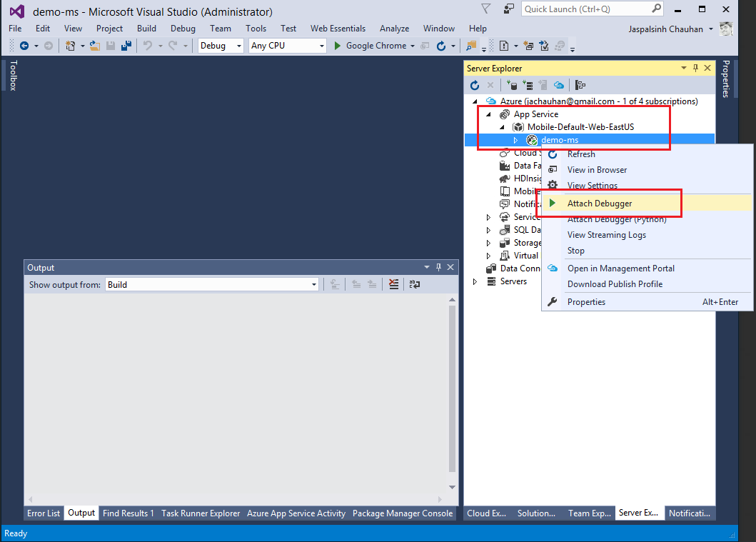Switch to the Notifications tab

pos(690,513)
